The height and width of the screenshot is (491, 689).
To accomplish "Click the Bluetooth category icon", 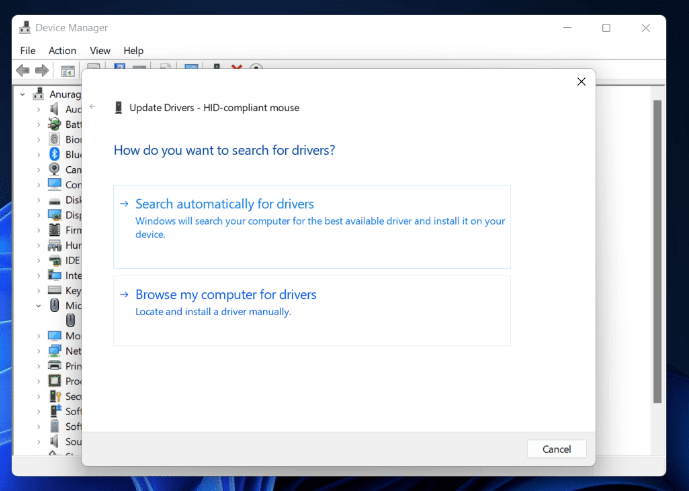I will 54,155.
